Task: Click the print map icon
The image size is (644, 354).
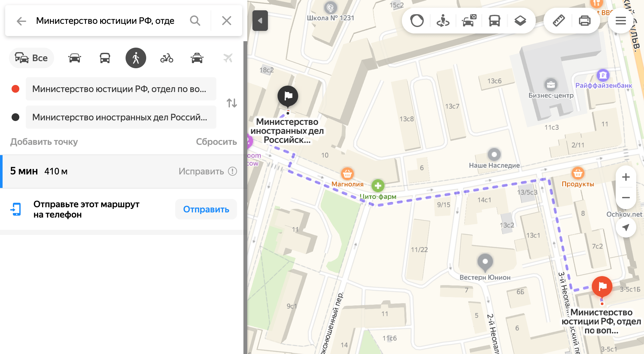Action: (x=584, y=21)
